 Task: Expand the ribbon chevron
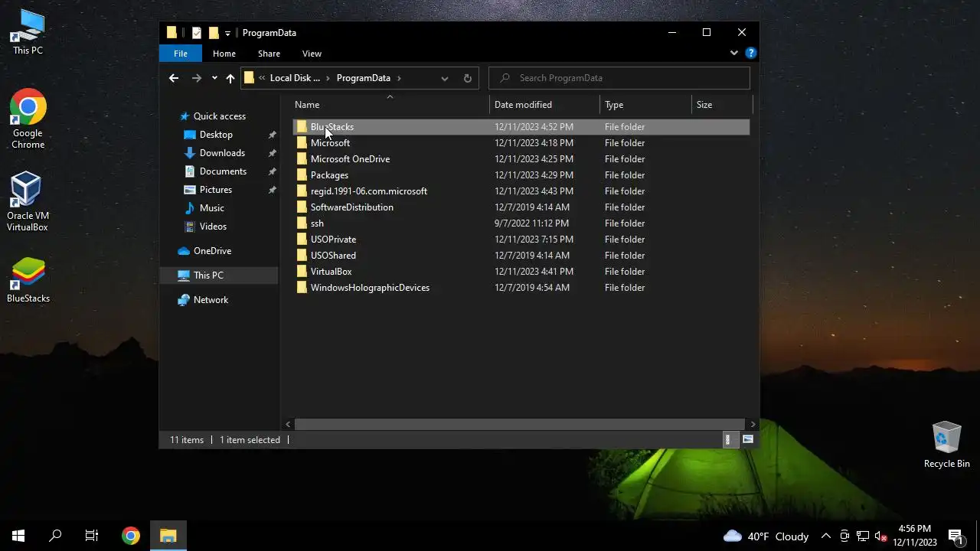pos(734,54)
